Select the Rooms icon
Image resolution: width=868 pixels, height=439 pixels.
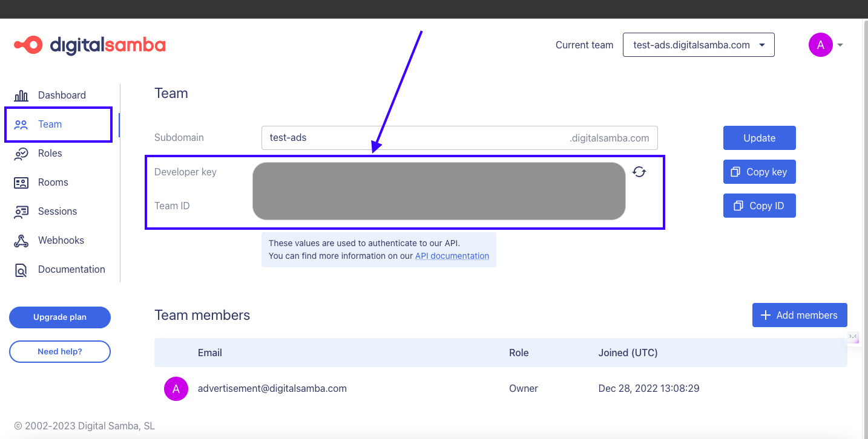point(21,182)
